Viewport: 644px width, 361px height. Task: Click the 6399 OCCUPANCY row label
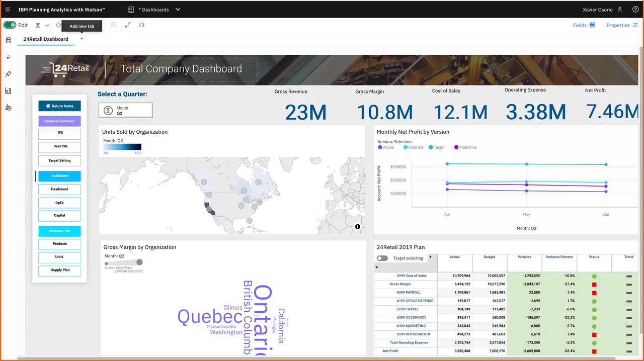point(411,318)
